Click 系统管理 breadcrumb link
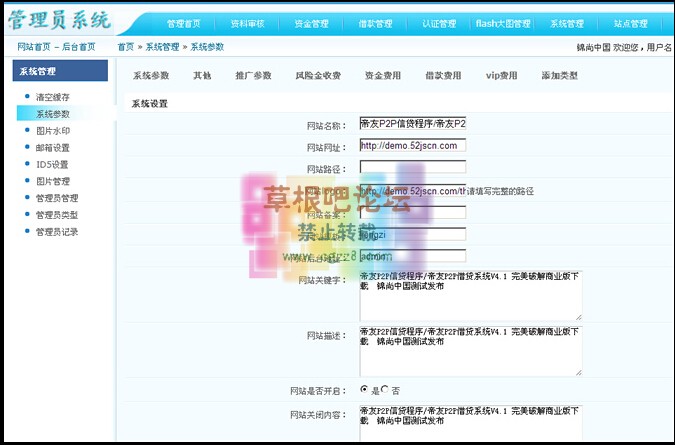The height and width of the screenshot is (445, 675). click(163, 46)
